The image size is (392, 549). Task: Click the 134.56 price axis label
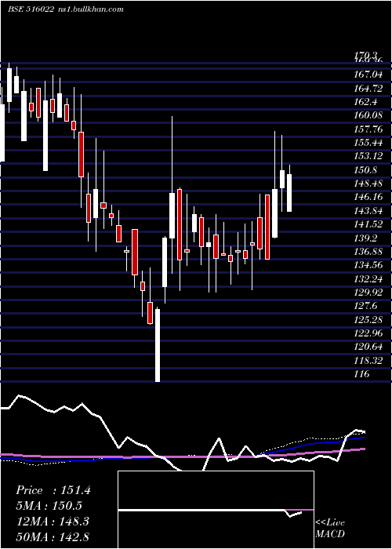coord(368,265)
